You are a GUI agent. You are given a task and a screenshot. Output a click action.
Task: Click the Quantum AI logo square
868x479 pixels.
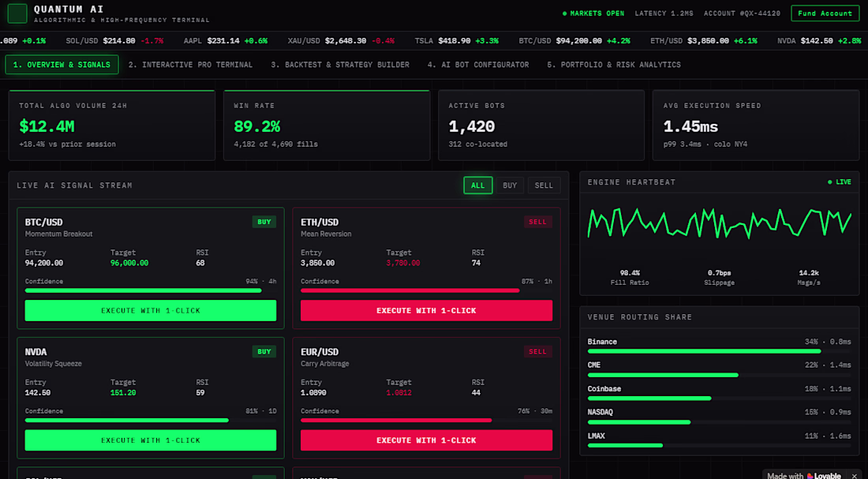point(17,14)
